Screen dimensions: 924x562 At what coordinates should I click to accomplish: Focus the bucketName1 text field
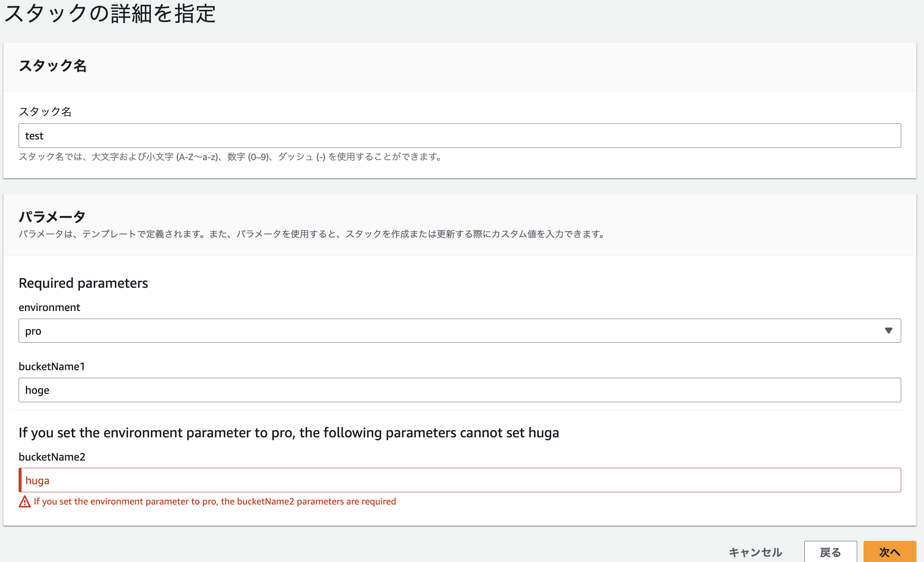click(x=459, y=390)
